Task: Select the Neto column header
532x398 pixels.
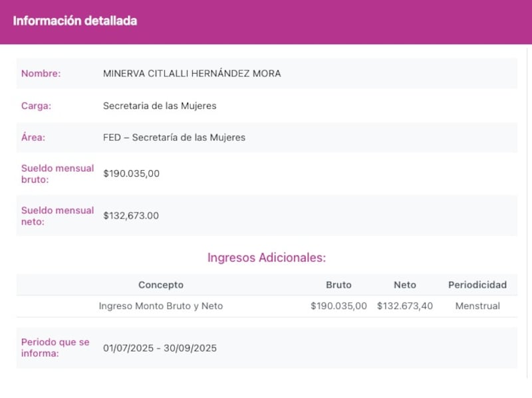Action: (x=405, y=284)
